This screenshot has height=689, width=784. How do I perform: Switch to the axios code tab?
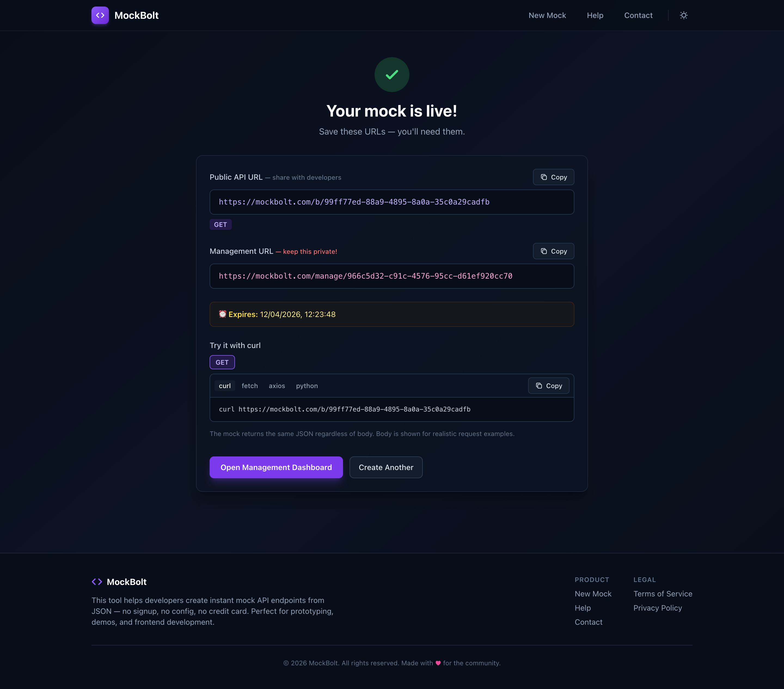point(277,386)
